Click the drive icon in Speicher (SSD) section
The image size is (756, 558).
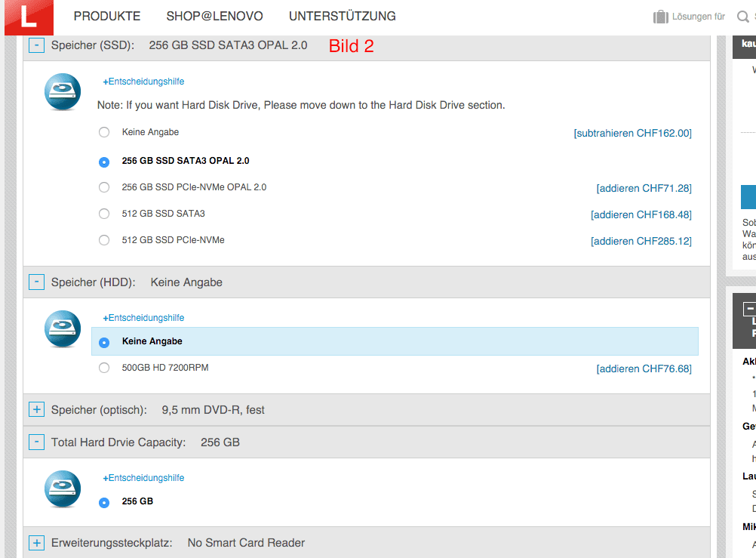tap(63, 91)
